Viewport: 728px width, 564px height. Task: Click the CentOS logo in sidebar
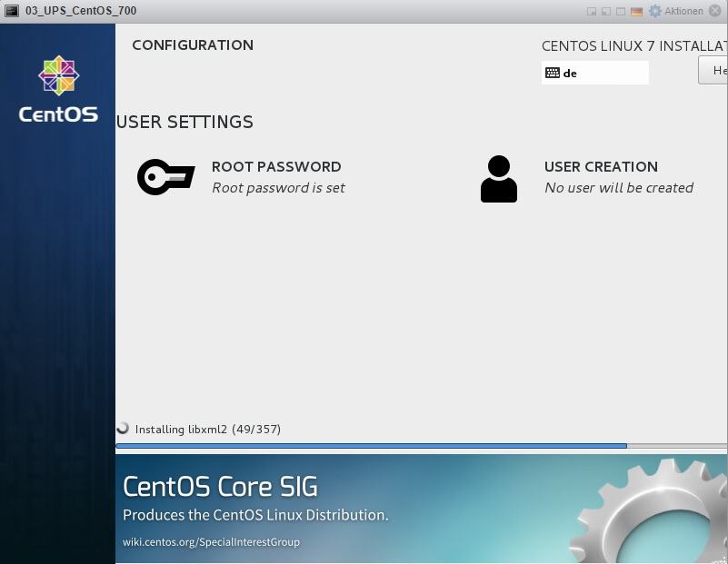click(58, 90)
